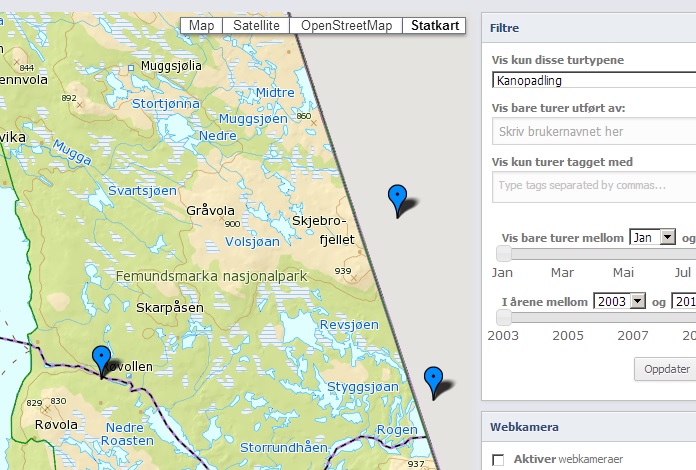Open the end year dropdown after 'og'
Viewport: 696px width, 470px height.
(x=683, y=301)
